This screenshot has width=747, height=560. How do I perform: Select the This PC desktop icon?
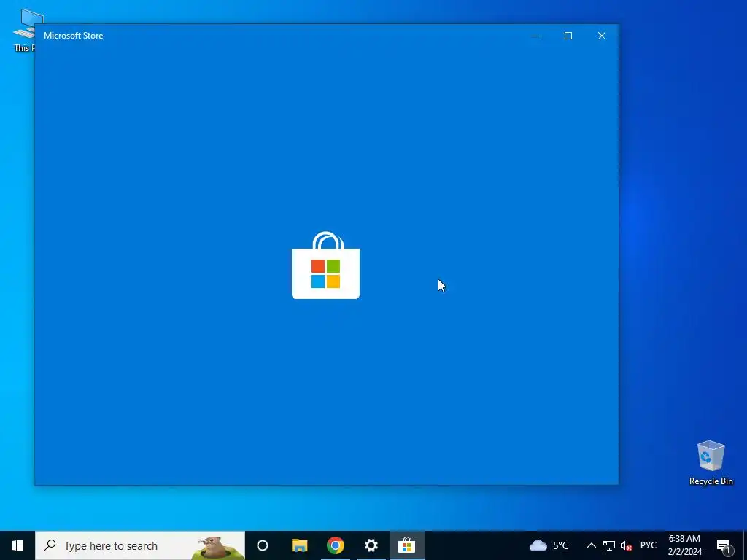click(24, 29)
